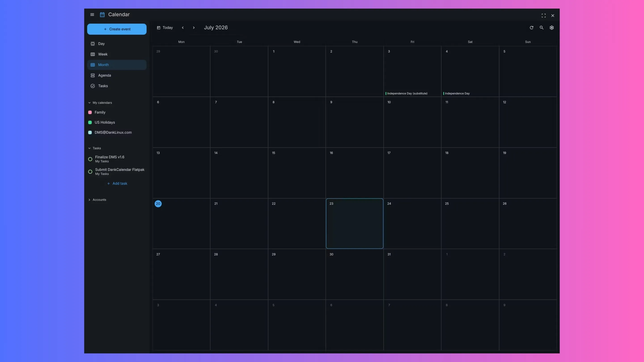Mark Submit DankCalendar Flatpak task complete
The width and height of the screenshot is (644, 362).
point(90,172)
